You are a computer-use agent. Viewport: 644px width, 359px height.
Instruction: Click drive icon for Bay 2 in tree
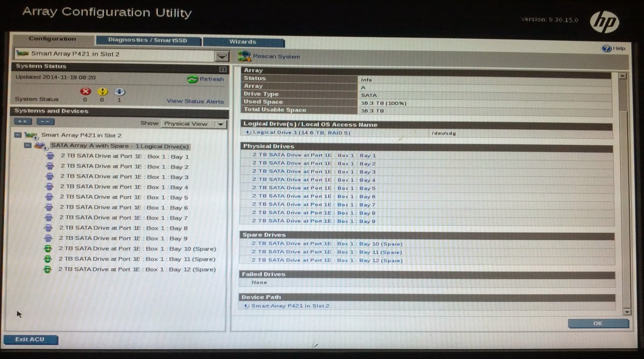pos(50,166)
